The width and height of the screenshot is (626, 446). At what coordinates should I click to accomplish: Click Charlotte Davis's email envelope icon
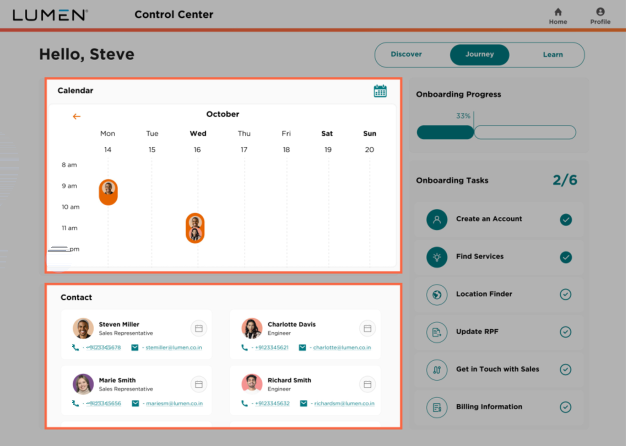(303, 348)
